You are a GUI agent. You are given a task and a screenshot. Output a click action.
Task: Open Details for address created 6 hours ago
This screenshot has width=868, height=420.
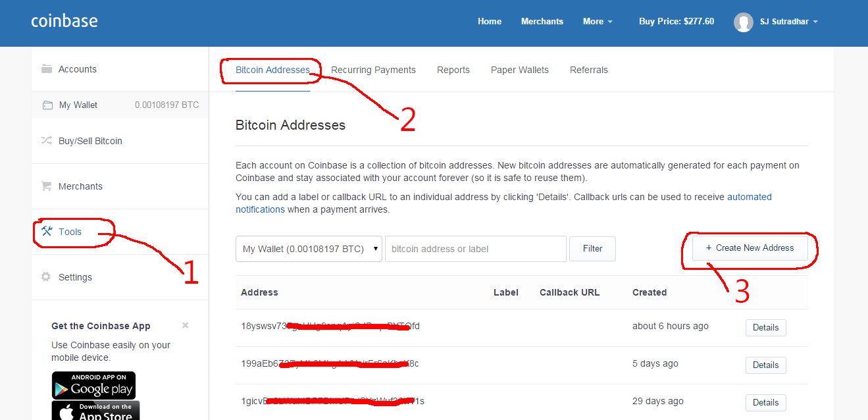(766, 327)
